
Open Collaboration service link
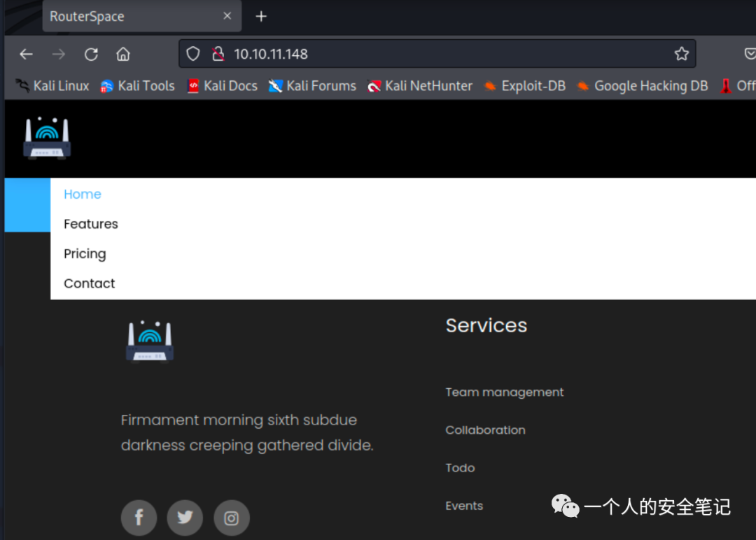point(485,429)
